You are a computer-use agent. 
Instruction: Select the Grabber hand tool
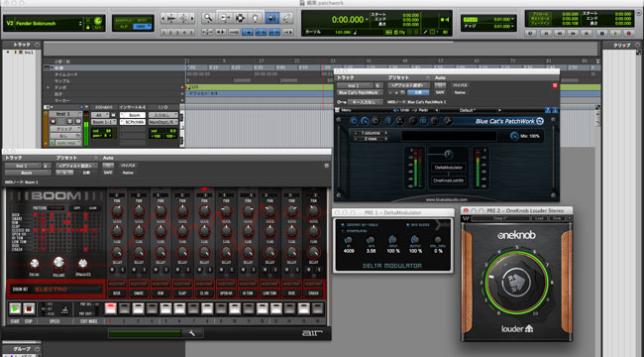(255, 18)
